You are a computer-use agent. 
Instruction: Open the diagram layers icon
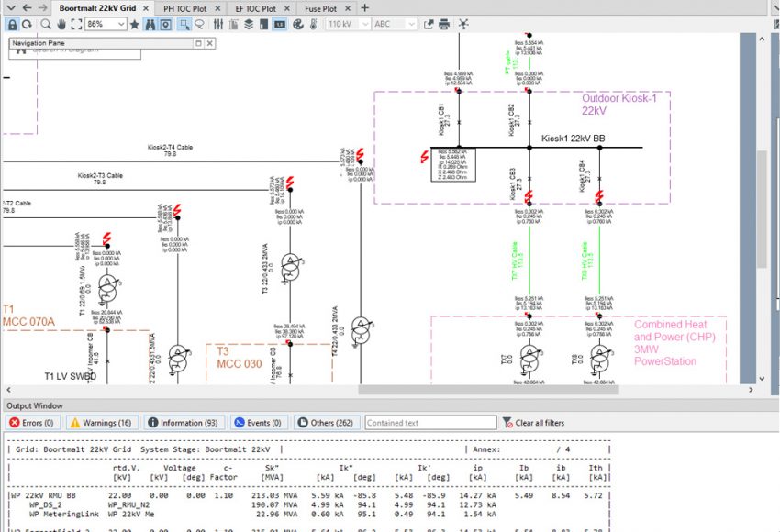pyautogui.click(x=248, y=24)
